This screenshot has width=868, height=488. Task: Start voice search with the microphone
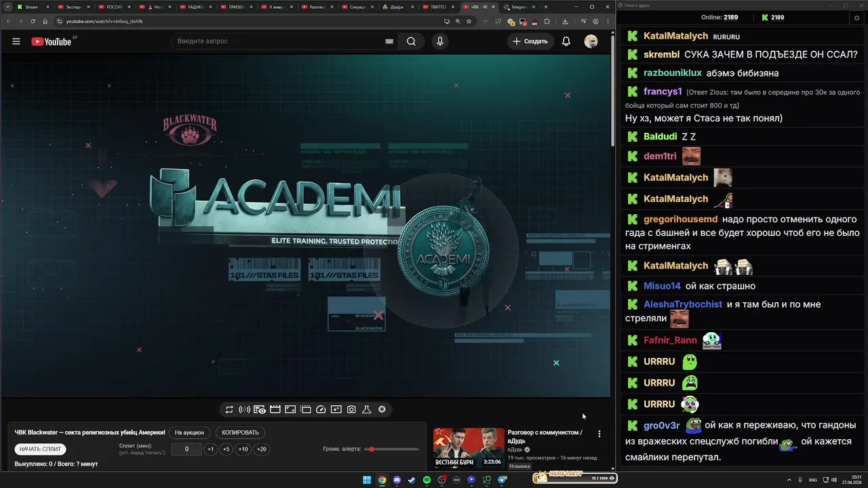click(440, 41)
